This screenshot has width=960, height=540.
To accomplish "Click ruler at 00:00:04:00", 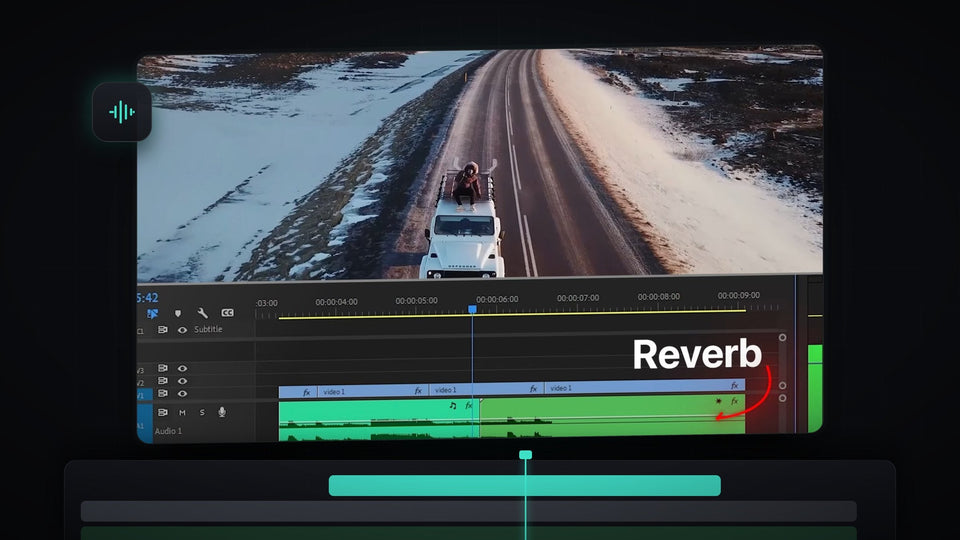I will point(336,302).
